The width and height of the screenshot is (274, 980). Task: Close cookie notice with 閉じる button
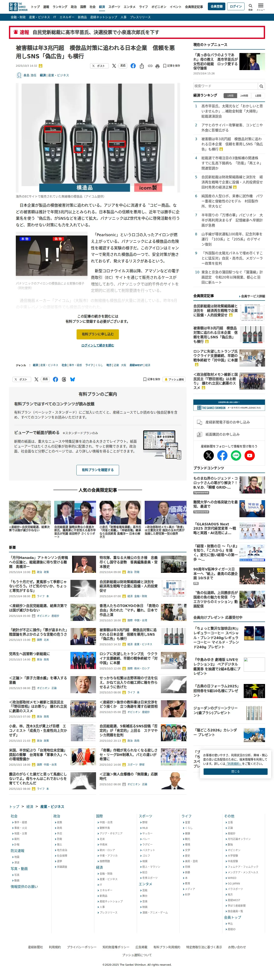tap(236, 772)
